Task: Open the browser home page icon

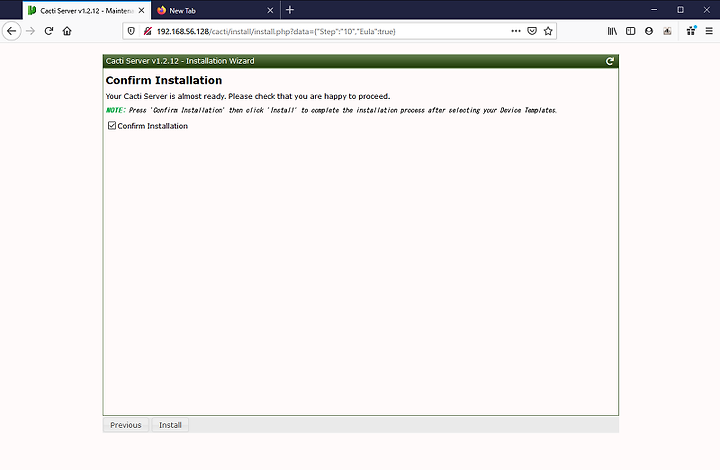Action: pyautogui.click(x=67, y=31)
